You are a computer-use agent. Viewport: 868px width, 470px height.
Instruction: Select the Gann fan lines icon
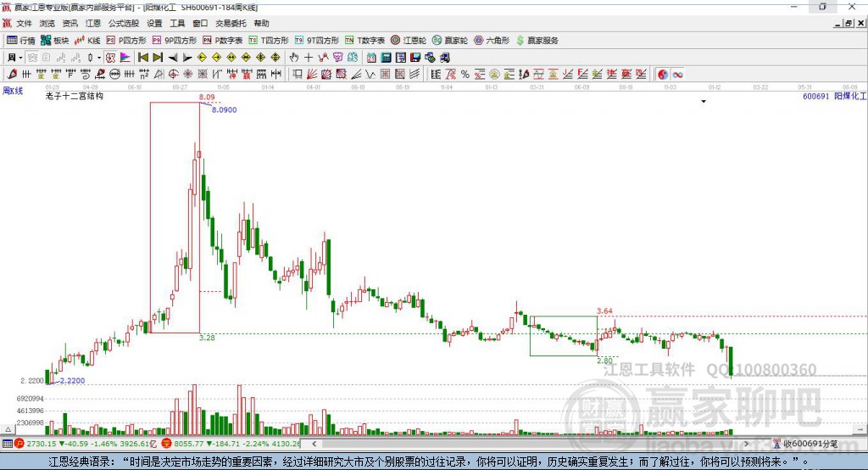312,75
